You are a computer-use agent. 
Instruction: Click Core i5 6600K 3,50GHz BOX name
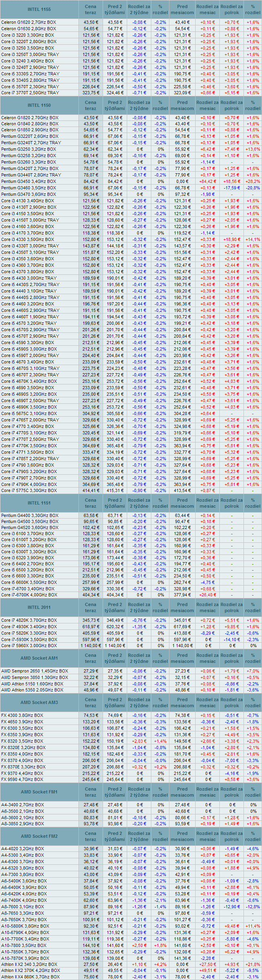coord(29,582)
